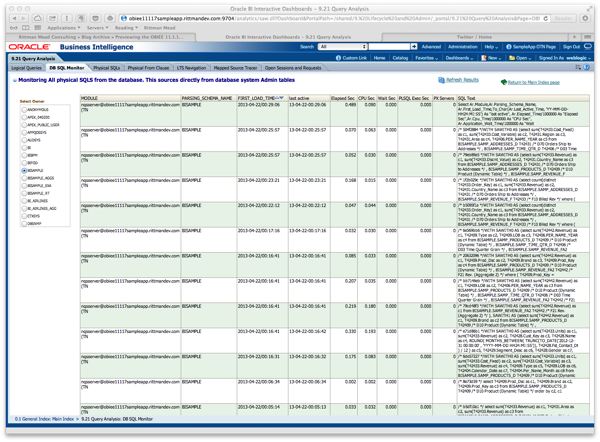Expand the Signed In As weblogic dropdown

pos(565,58)
